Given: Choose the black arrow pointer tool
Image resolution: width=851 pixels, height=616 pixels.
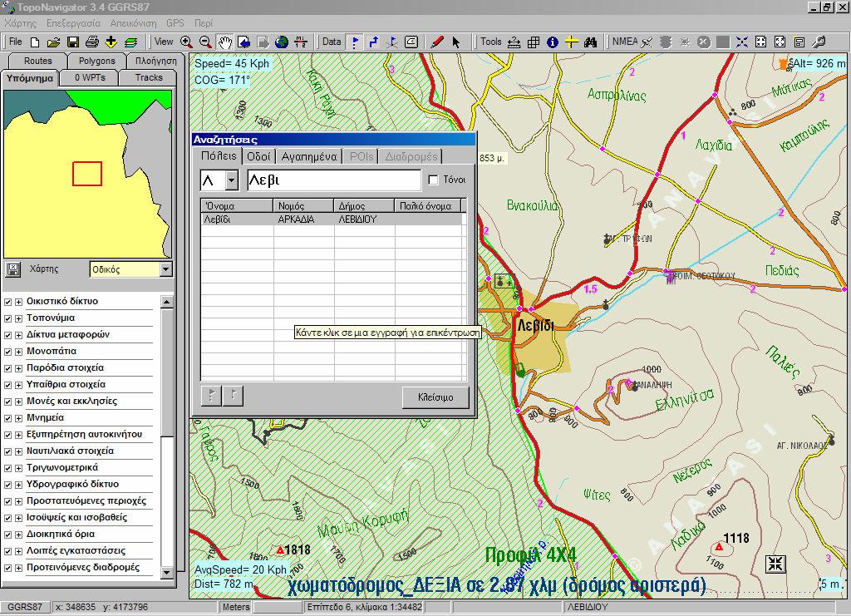Looking at the screenshot, I should (x=456, y=42).
